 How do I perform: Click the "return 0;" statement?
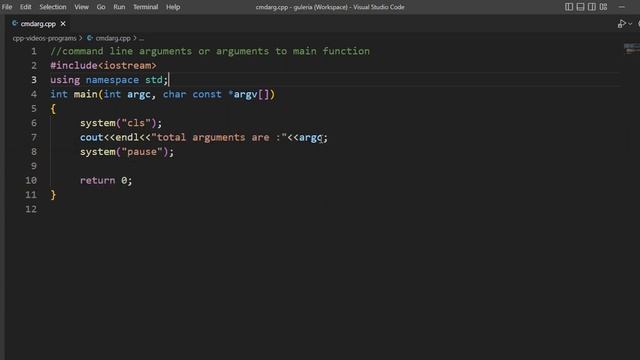pos(106,180)
